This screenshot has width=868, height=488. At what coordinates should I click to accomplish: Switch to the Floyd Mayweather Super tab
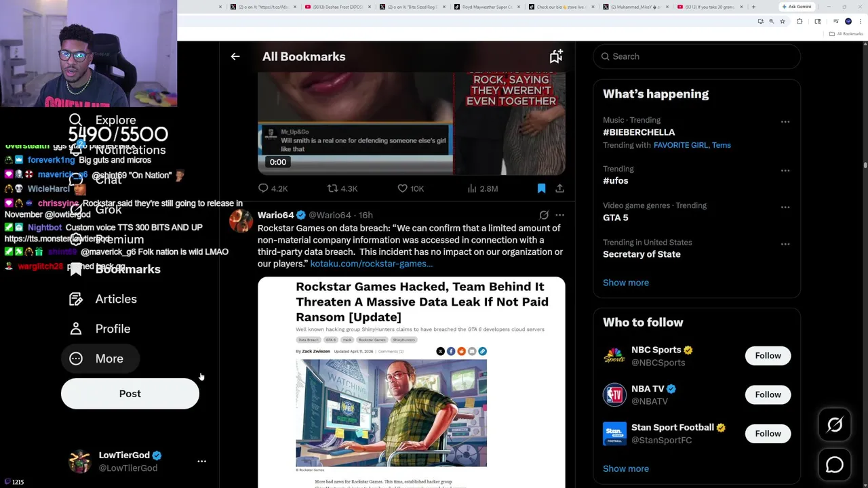pyautogui.click(x=486, y=7)
